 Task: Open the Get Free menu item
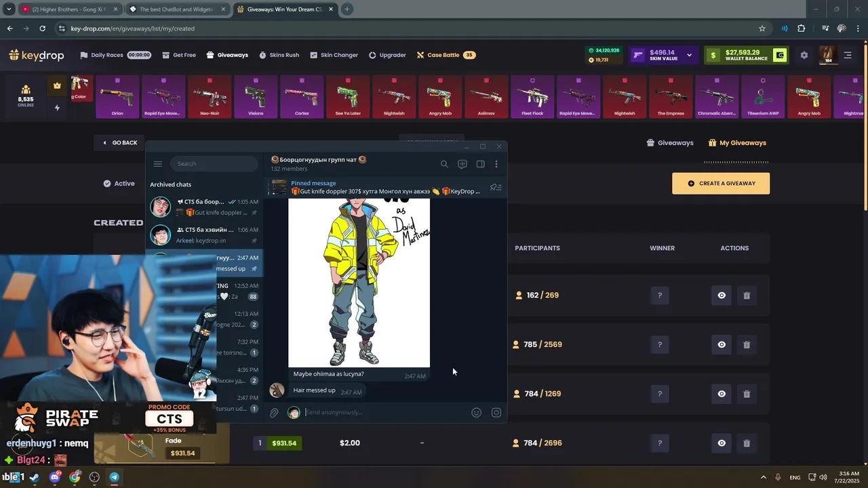(x=179, y=55)
